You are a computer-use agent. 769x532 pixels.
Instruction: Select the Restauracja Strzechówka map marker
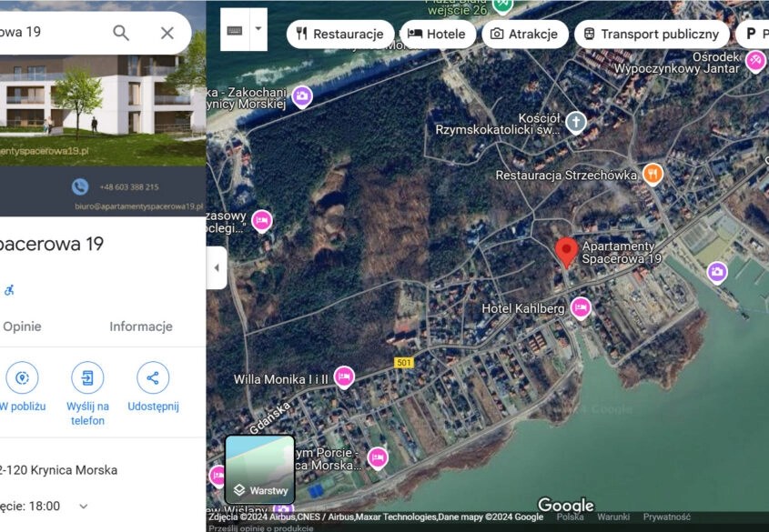[653, 174]
